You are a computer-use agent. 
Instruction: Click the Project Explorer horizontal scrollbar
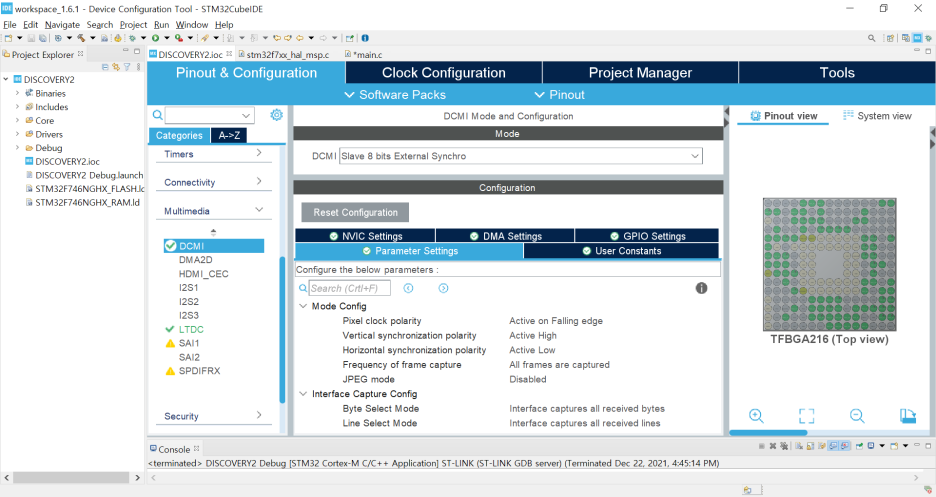click(71, 477)
